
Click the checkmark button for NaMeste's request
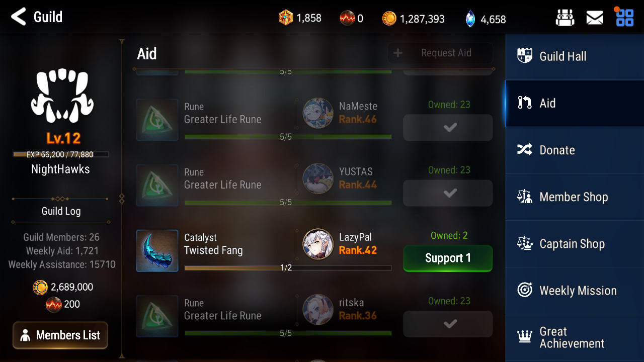pos(448,128)
